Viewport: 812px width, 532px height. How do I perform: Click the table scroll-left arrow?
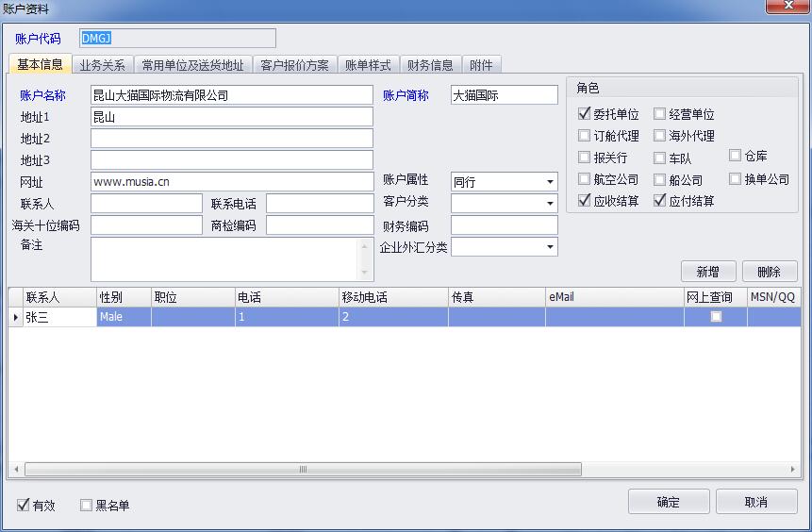(17, 470)
